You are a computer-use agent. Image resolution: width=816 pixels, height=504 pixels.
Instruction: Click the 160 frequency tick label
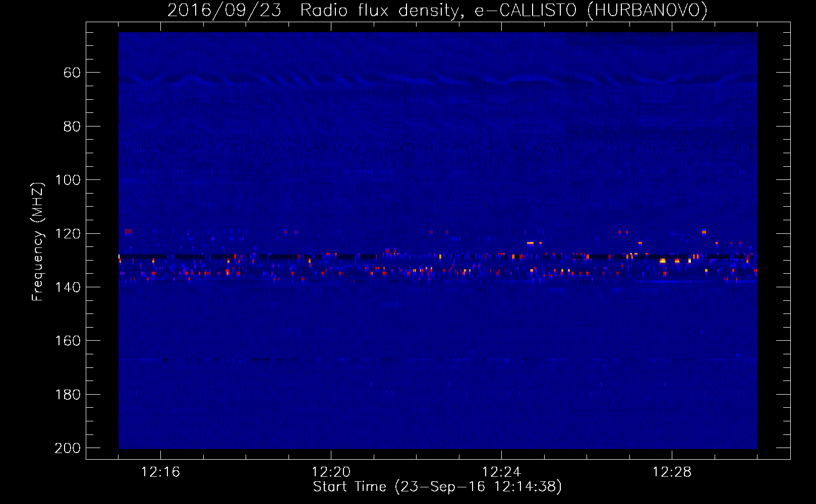[68, 341]
